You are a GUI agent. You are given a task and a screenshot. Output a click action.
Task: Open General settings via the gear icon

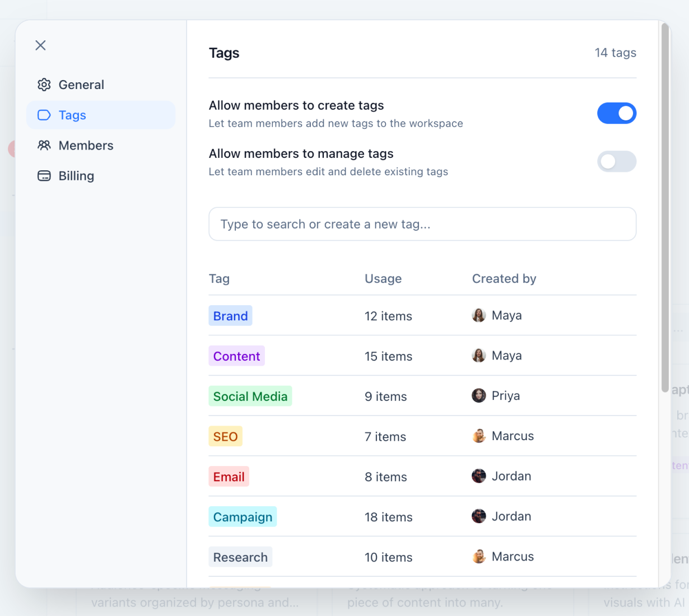pyautogui.click(x=44, y=85)
